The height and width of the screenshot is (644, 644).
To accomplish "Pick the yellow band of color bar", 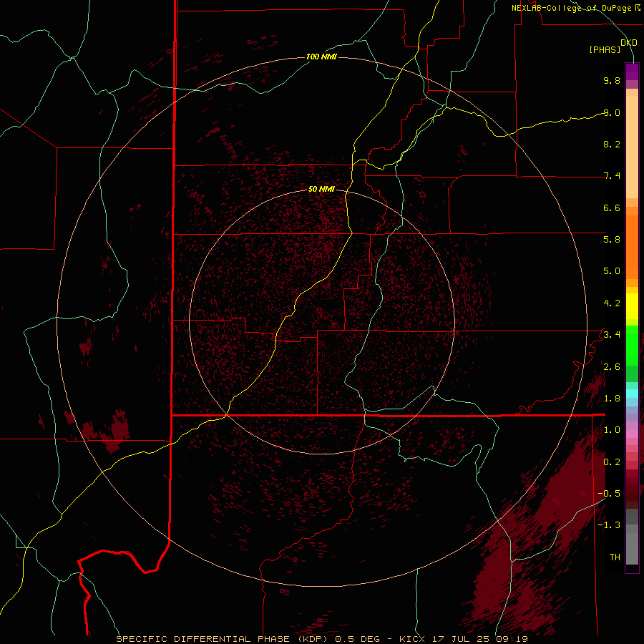I will point(632,306).
